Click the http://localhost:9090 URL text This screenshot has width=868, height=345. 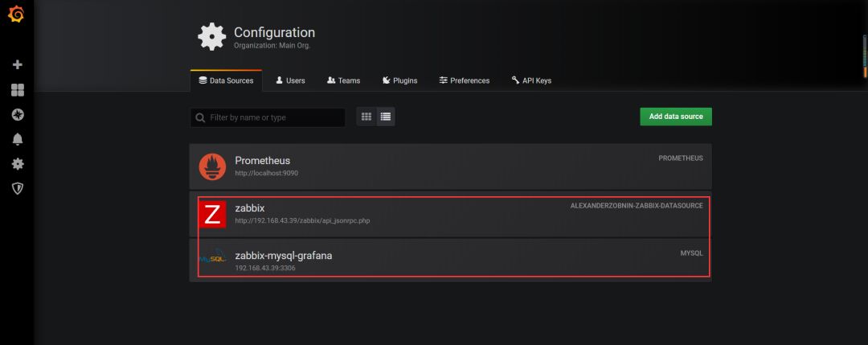point(267,173)
